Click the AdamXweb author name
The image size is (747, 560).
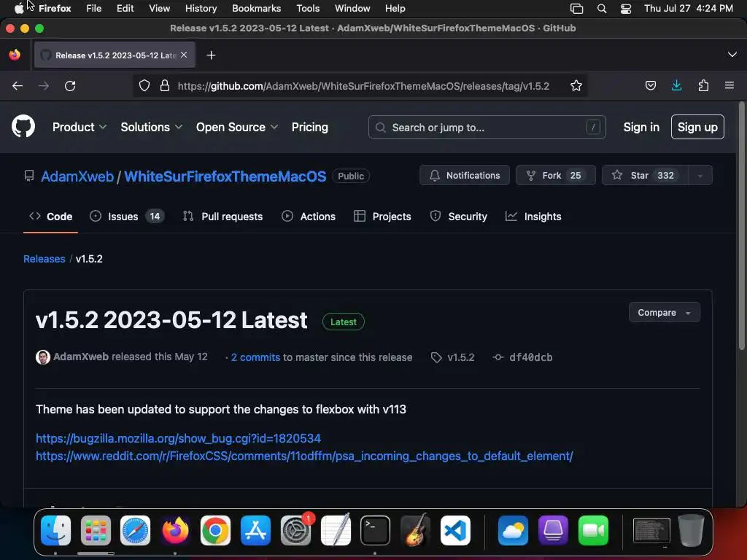point(81,357)
